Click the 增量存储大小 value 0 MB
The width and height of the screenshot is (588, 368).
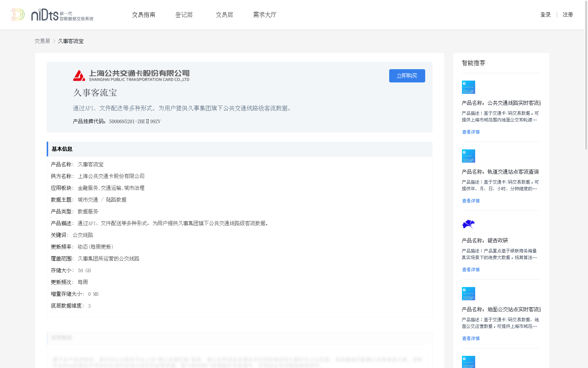pyautogui.click(x=93, y=294)
